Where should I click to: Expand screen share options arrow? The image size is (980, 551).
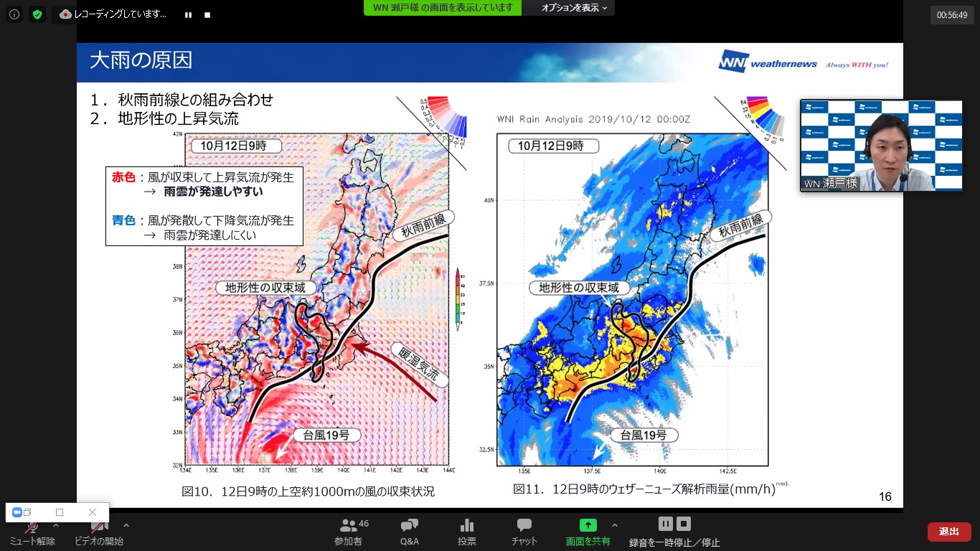coord(615,525)
